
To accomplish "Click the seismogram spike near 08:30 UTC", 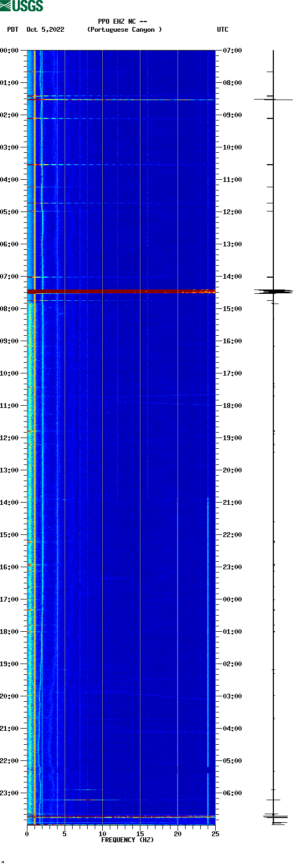I will point(274,99).
